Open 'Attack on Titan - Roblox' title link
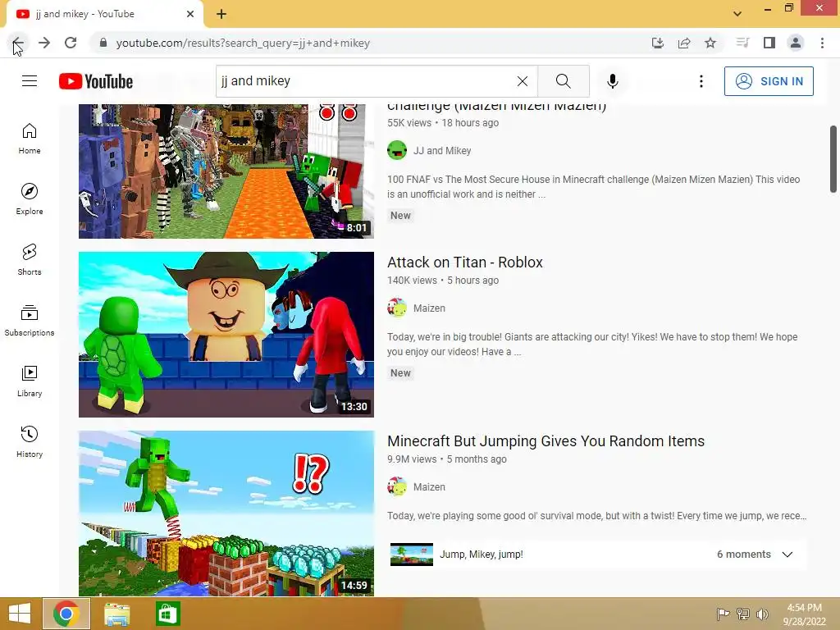The height and width of the screenshot is (630, 840). click(465, 262)
